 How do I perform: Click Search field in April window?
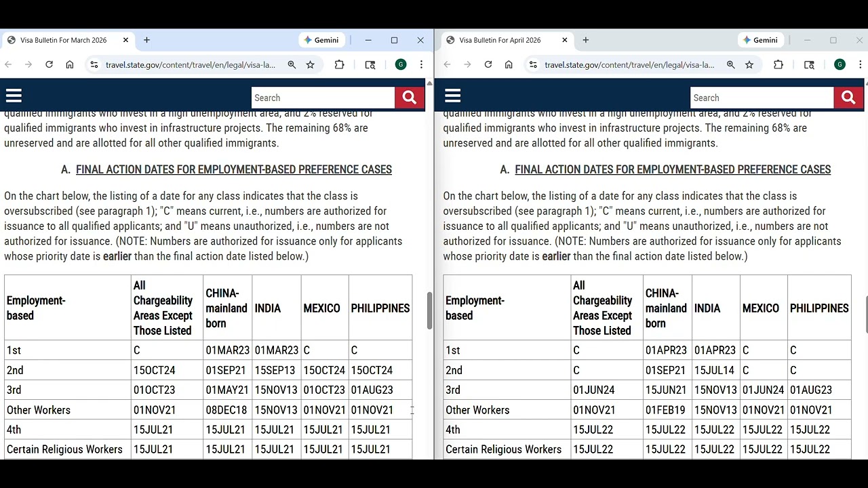point(762,98)
